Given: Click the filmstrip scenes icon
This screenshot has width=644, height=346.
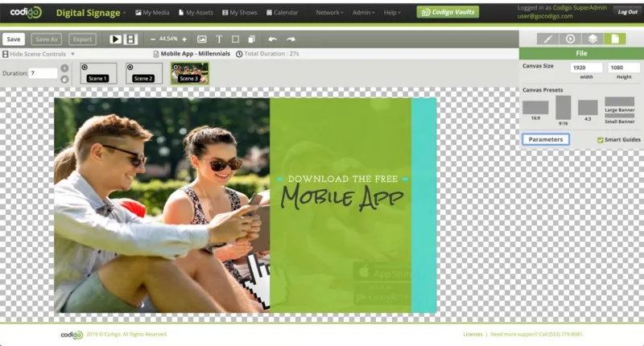Looking at the screenshot, I should pyautogui.click(x=131, y=39).
